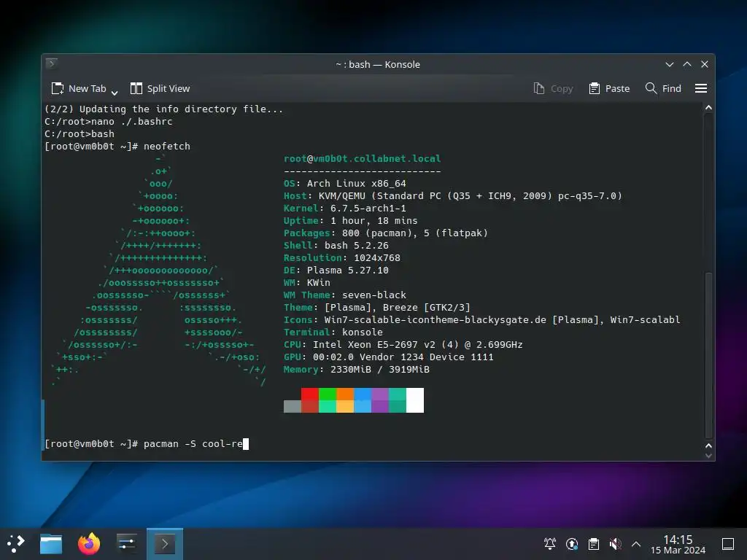
Task: Click the 'GPU: 00:02.0 Vendor 1234' line
Action: point(388,357)
